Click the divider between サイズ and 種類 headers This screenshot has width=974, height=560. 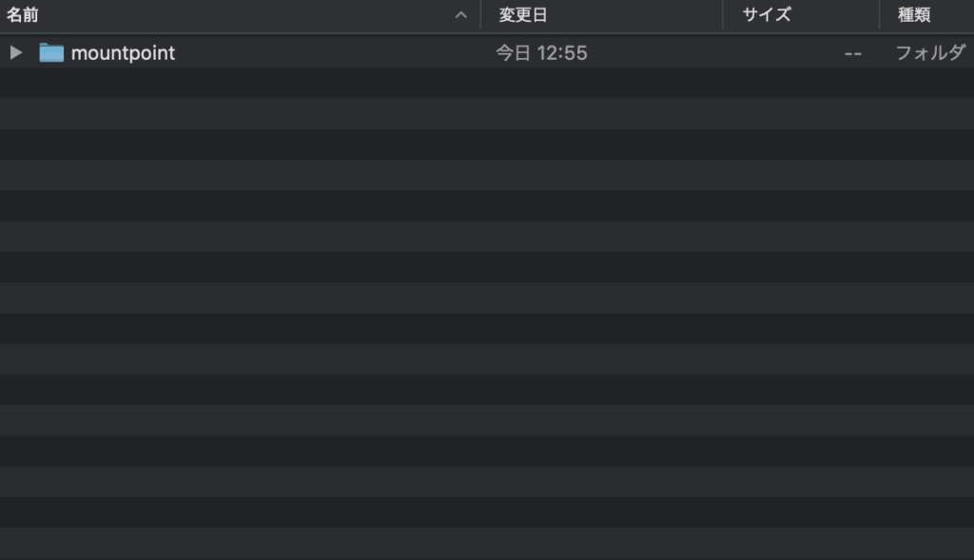point(880,15)
